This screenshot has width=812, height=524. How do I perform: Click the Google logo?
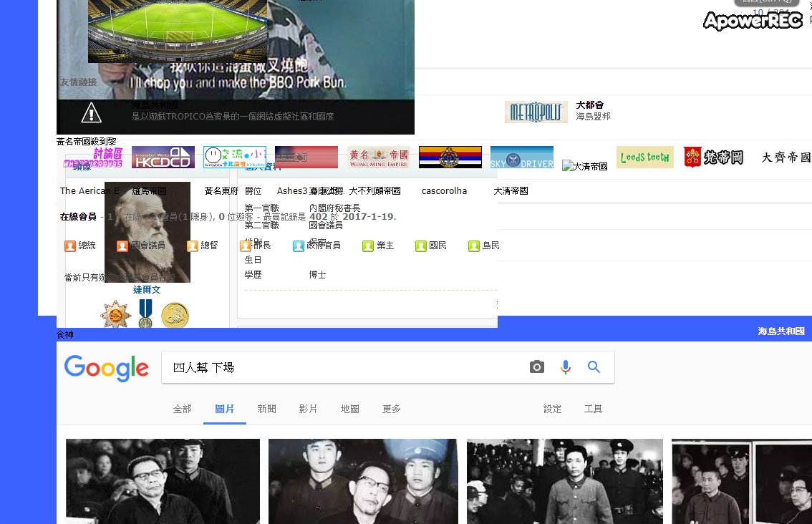(x=107, y=368)
